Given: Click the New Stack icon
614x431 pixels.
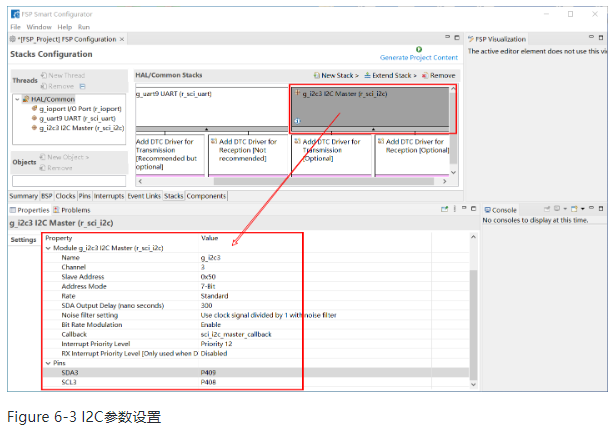Looking at the screenshot, I should click(x=316, y=75).
